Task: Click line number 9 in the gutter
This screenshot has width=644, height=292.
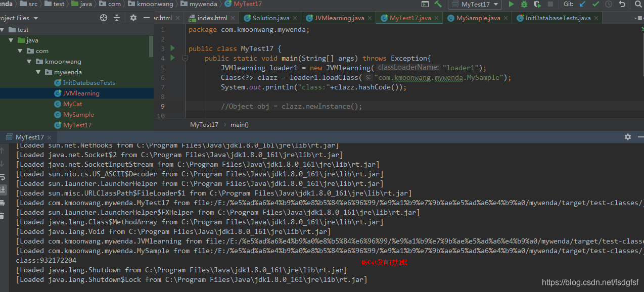Action: pos(162,106)
